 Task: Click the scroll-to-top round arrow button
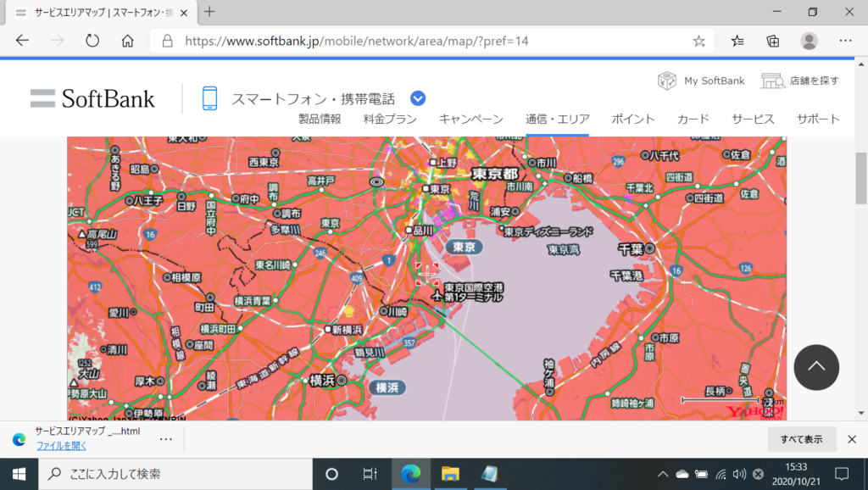click(x=816, y=367)
